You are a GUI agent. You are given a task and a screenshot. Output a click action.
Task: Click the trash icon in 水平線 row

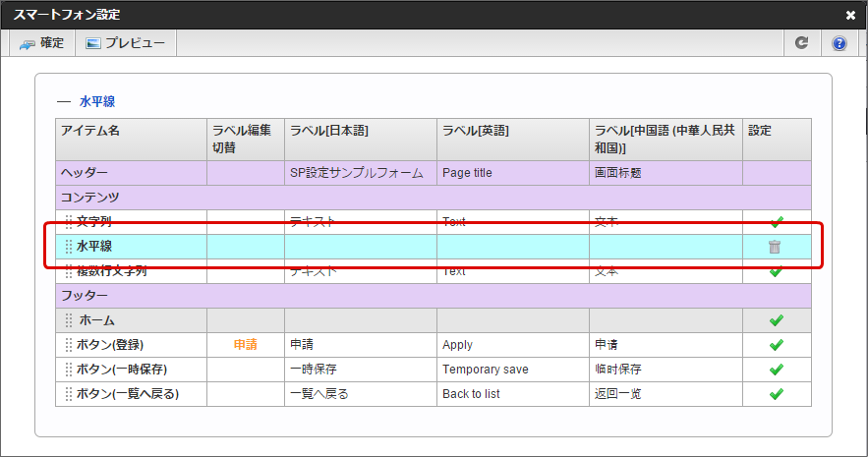pyautogui.click(x=775, y=247)
